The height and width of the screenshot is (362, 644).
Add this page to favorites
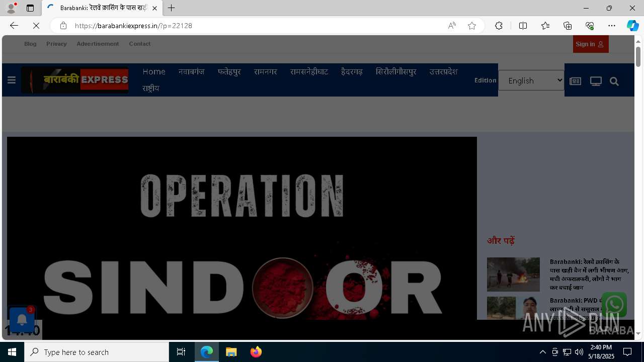click(472, 26)
